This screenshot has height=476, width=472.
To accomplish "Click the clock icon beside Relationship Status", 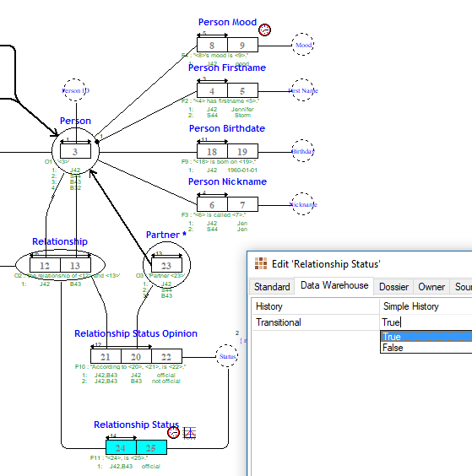I will coord(173,433).
